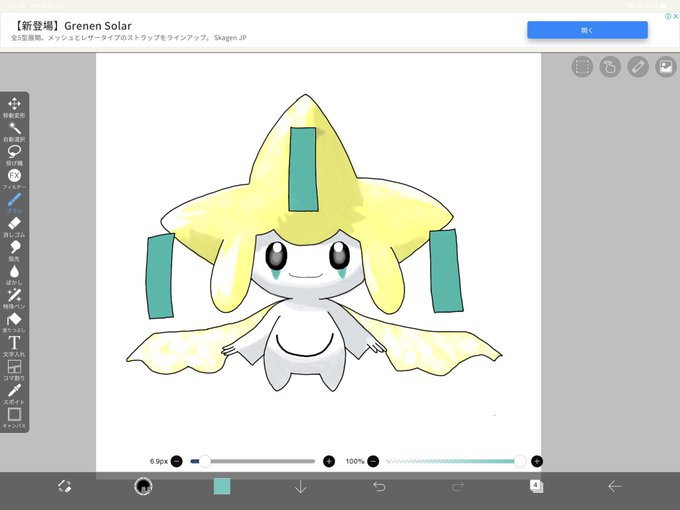This screenshot has width=680, height=510.
Task: Click the ad info icon
Action: coord(668,16)
